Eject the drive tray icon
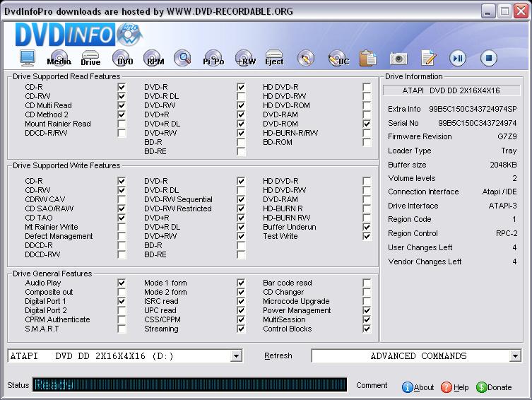Screen dimensions: 532x400 click(274, 58)
